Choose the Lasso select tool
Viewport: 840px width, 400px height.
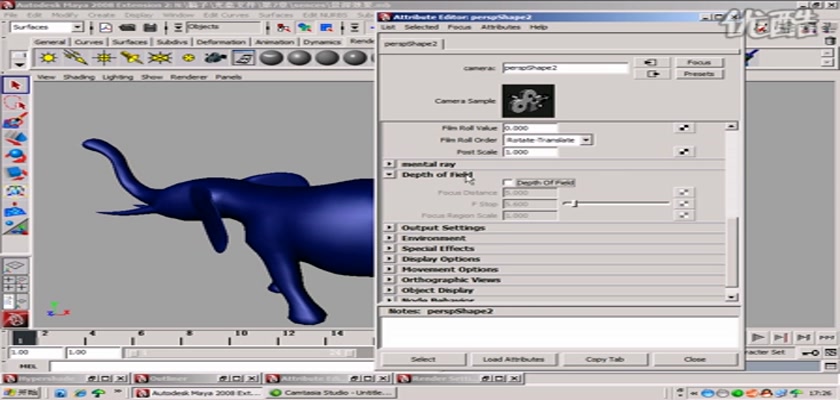pos(16,103)
